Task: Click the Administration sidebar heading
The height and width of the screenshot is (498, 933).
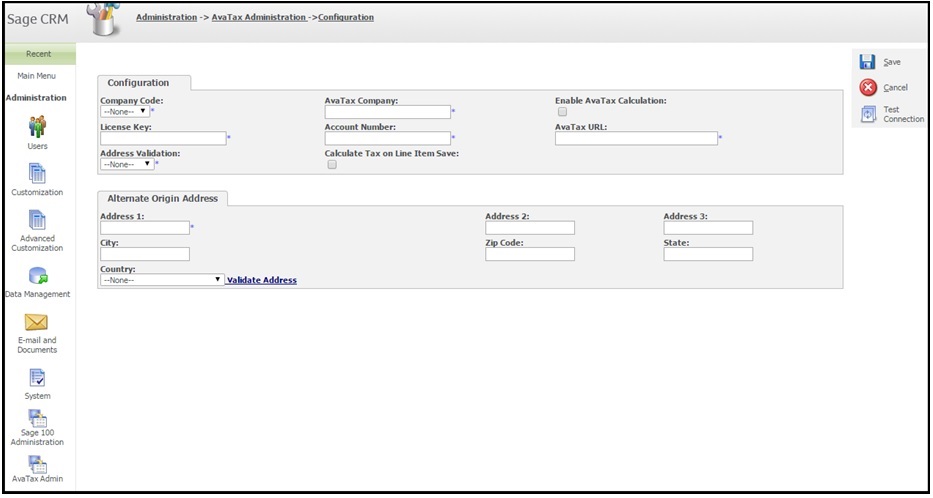Action: [x=36, y=98]
